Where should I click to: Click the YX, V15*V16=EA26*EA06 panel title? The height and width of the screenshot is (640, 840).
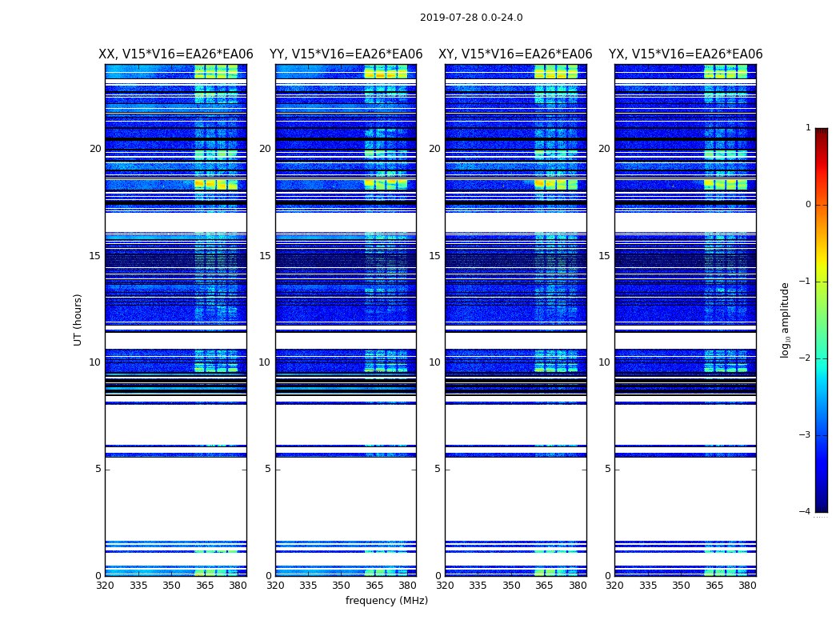pos(685,54)
